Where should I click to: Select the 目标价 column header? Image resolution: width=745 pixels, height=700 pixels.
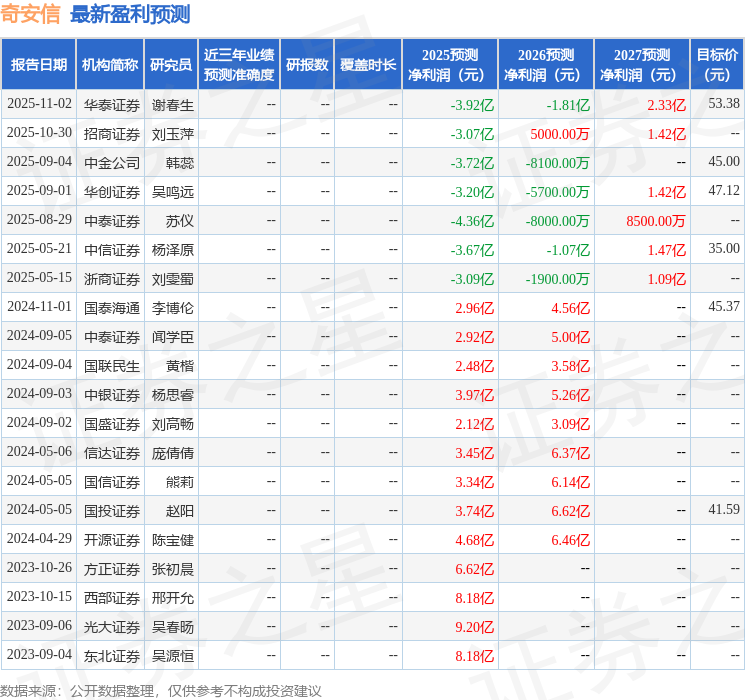[717, 64]
